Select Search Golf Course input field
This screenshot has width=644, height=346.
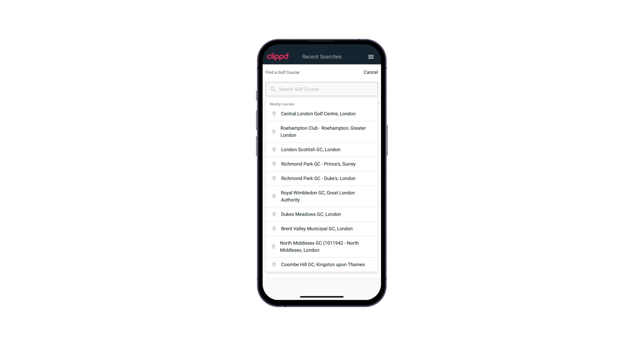click(322, 89)
